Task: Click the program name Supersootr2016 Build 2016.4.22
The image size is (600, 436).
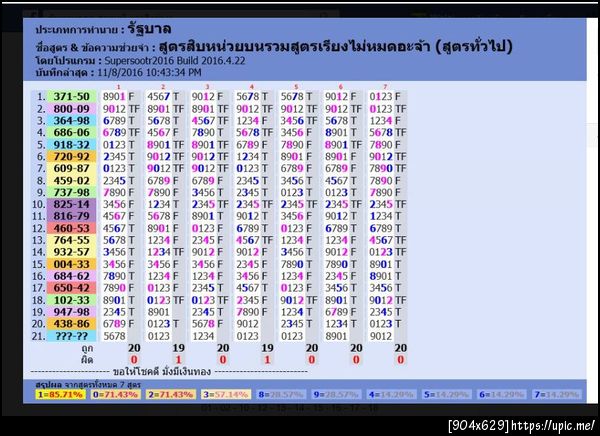Action: [175, 61]
